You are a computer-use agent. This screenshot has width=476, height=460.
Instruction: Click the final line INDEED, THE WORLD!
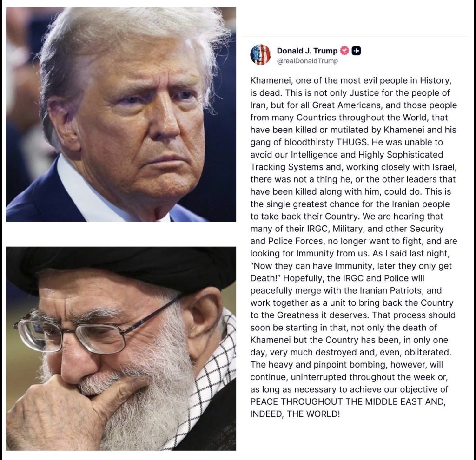click(295, 414)
